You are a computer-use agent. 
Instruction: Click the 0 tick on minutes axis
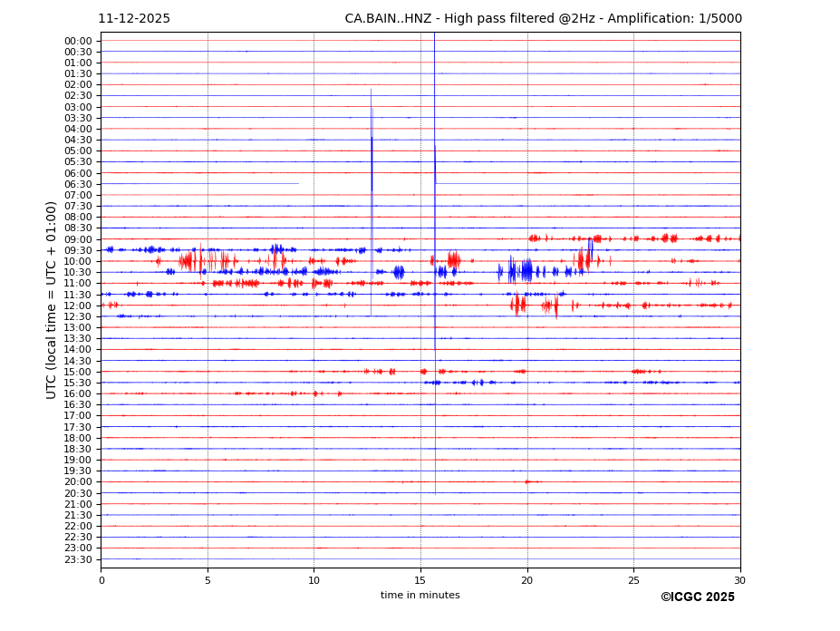101,580
